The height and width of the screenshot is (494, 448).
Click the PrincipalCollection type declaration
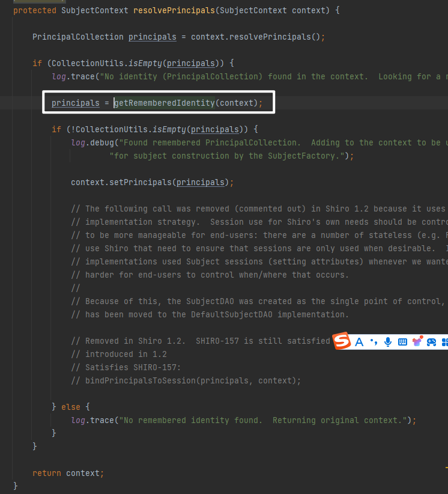pos(77,37)
